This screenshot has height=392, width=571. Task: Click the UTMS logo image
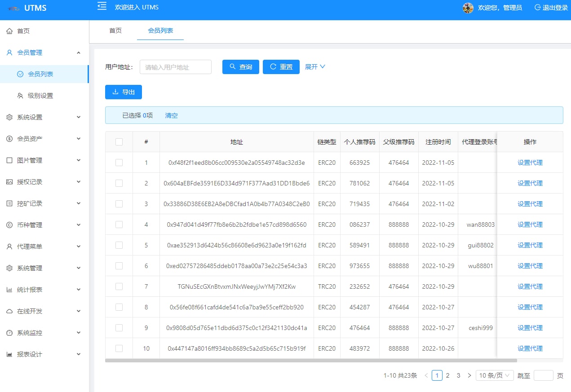[x=13, y=8]
